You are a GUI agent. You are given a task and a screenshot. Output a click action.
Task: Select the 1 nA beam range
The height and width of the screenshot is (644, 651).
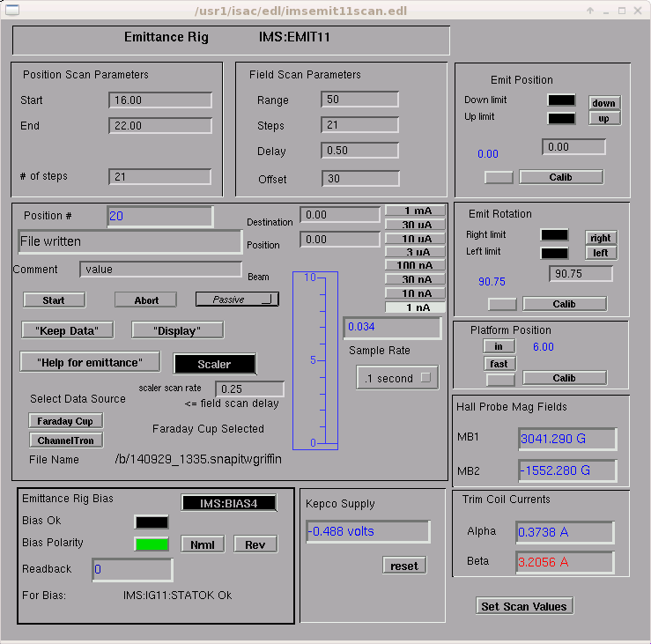(x=415, y=307)
